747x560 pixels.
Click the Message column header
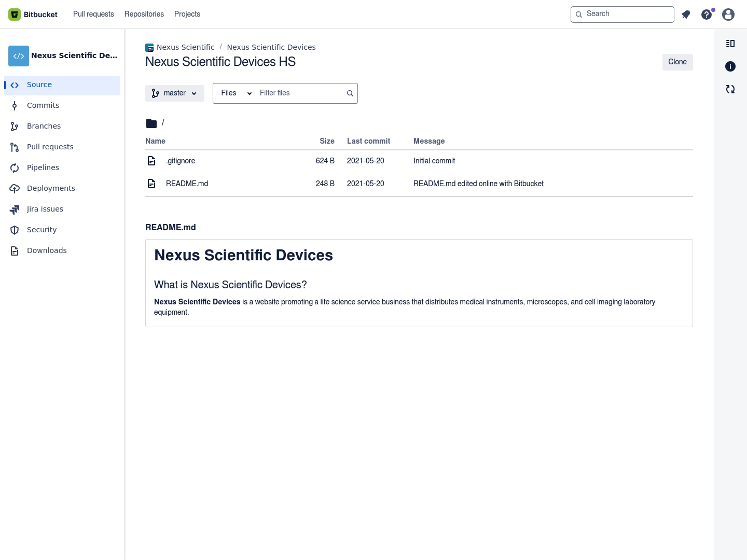point(429,141)
